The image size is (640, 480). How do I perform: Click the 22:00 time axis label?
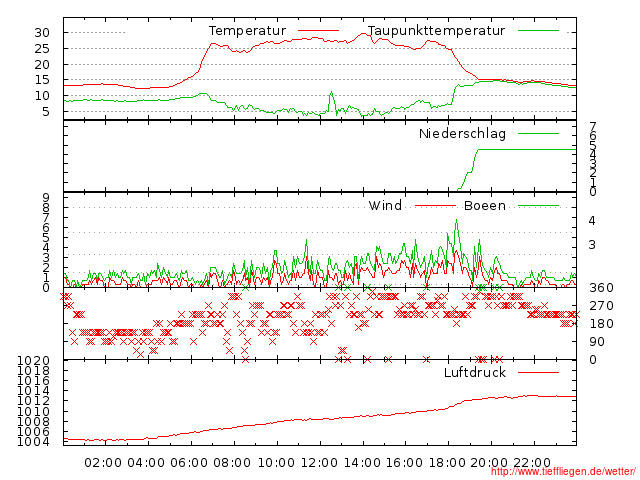532,463
